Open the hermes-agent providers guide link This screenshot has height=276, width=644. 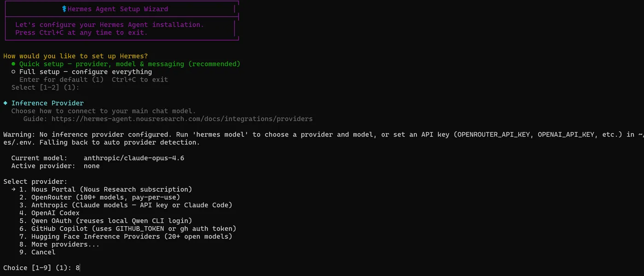coord(182,119)
